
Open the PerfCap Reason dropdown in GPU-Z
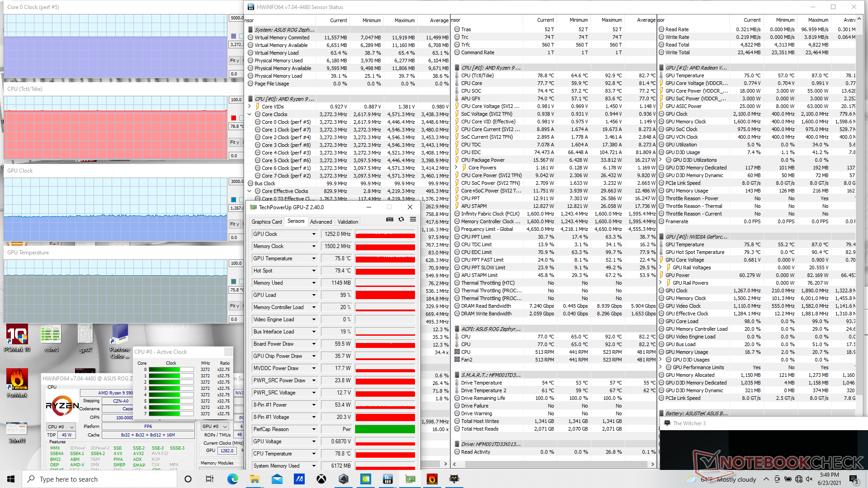click(314, 429)
